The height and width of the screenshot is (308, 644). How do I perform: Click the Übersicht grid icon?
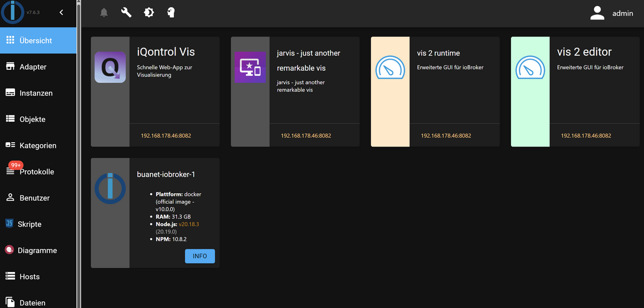pyautogui.click(x=10, y=40)
